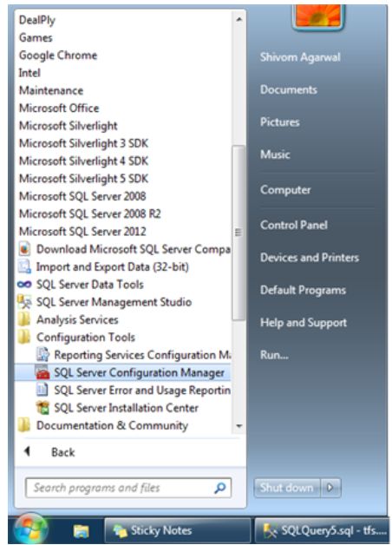Click the Configuration Tools folder icon

point(24,337)
